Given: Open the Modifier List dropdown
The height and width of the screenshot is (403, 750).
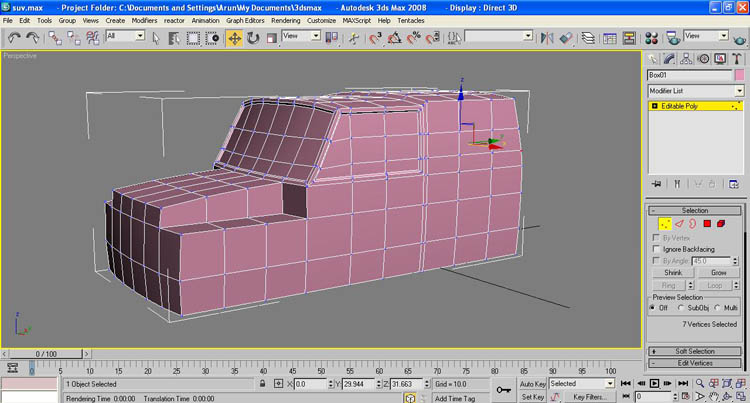Looking at the screenshot, I should pos(695,91).
